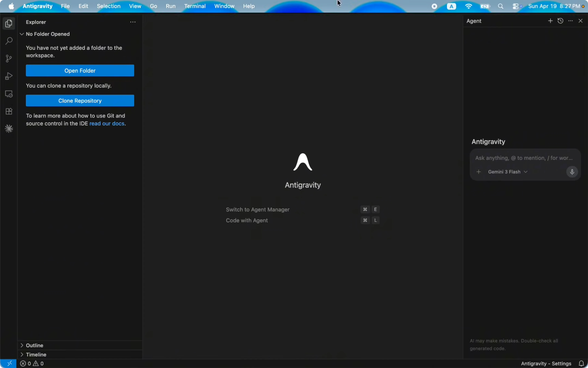Viewport: 588px width, 368px height.
Task: Open the Source Control view icon
Action: pos(9,58)
